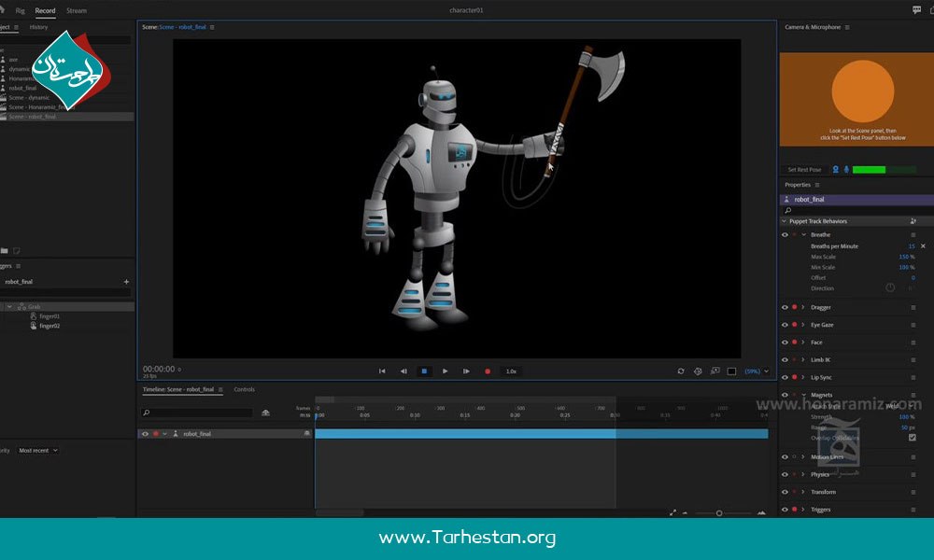934x560 pixels.
Task: Disarm the Face behavior record dot
Action: point(795,343)
